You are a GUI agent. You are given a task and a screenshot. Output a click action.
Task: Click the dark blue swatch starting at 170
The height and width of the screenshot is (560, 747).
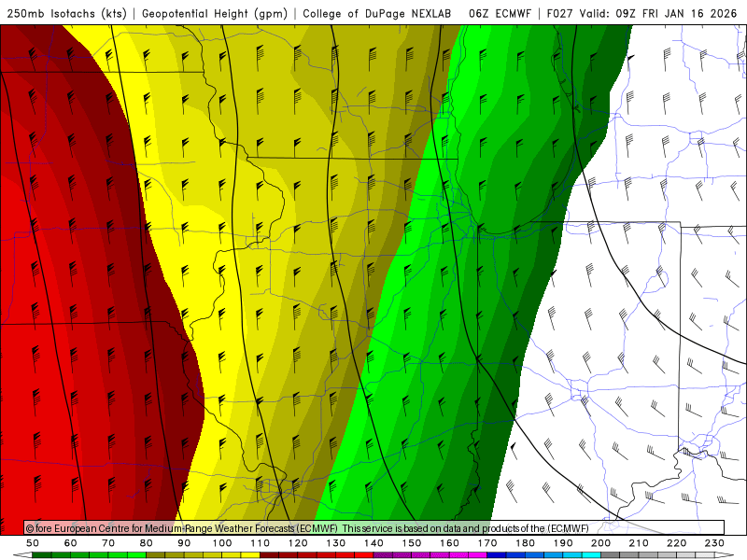click(x=497, y=555)
